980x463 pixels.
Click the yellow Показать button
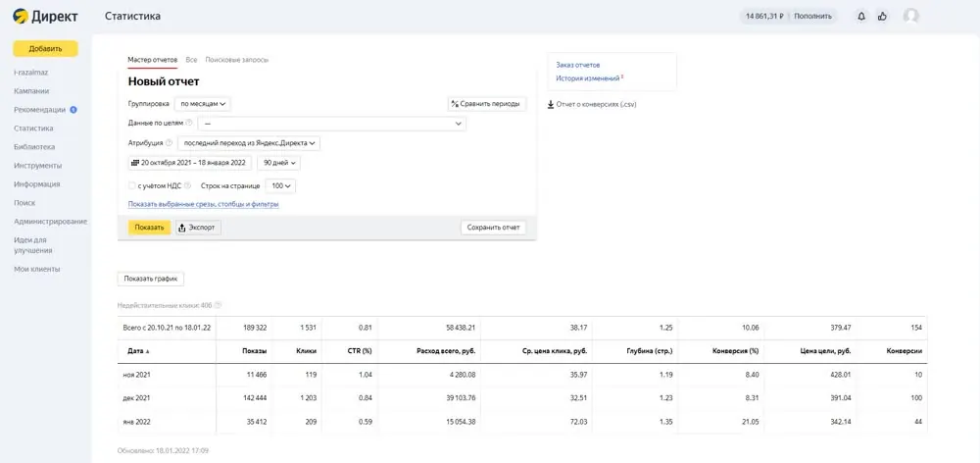click(149, 228)
